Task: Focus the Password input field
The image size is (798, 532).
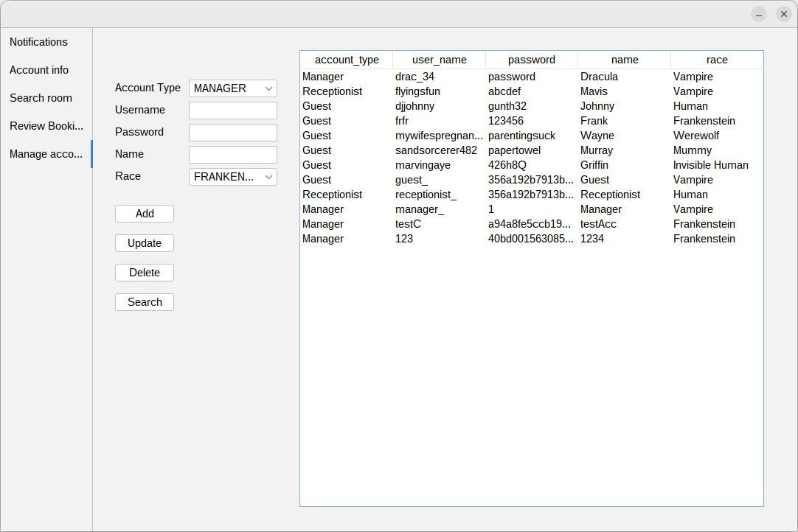Action: [x=232, y=132]
